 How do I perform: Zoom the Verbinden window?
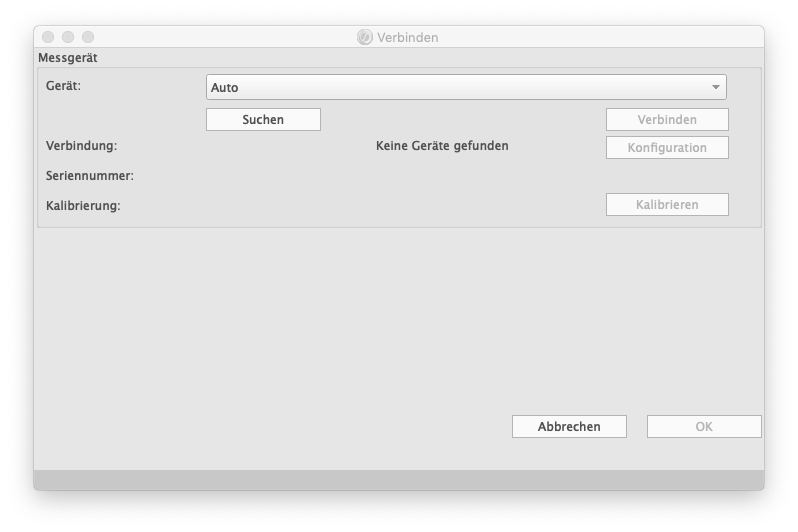[x=88, y=37]
